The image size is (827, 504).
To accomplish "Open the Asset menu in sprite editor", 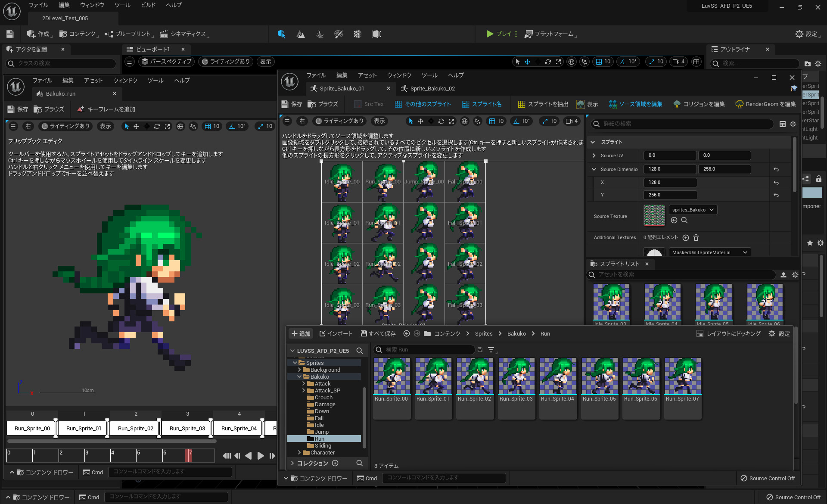I will (x=367, y=75).
